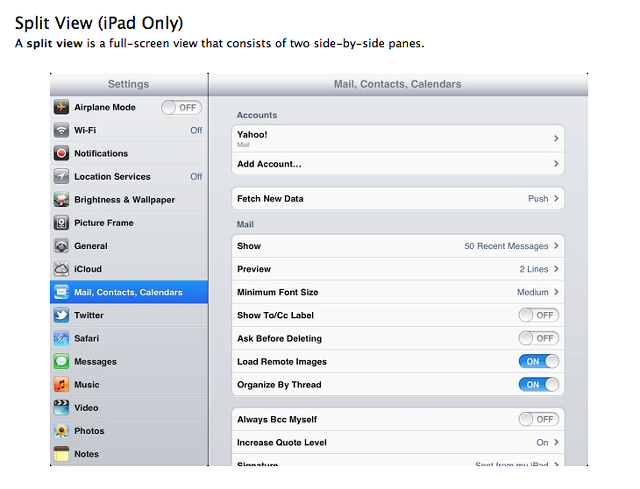Viewport: 640px width, 489px height.
Task: Tap the chevron in the Show row
Action: pyautogui.click(x=556, y=246)
